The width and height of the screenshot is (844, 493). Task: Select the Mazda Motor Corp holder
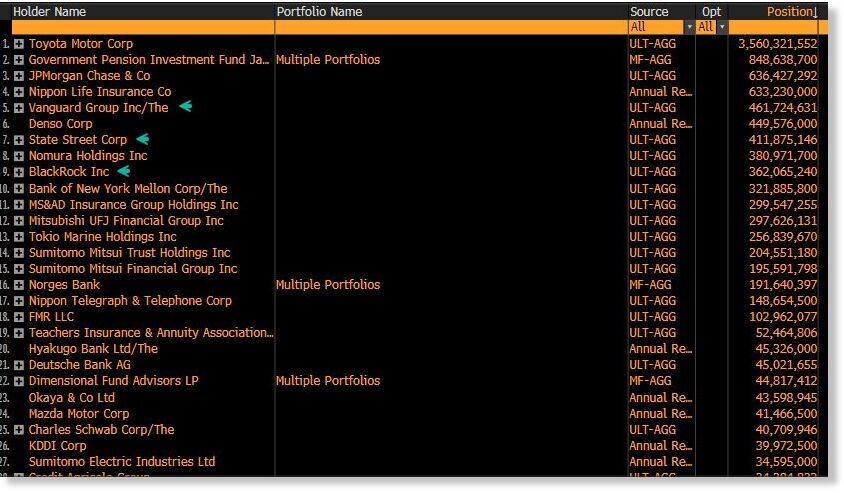pos(79,414)
